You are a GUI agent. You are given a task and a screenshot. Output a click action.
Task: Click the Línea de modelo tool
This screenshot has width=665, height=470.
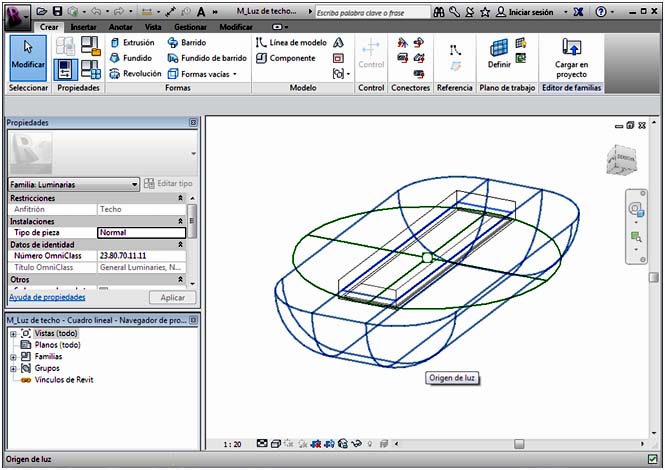pos(290,43)
